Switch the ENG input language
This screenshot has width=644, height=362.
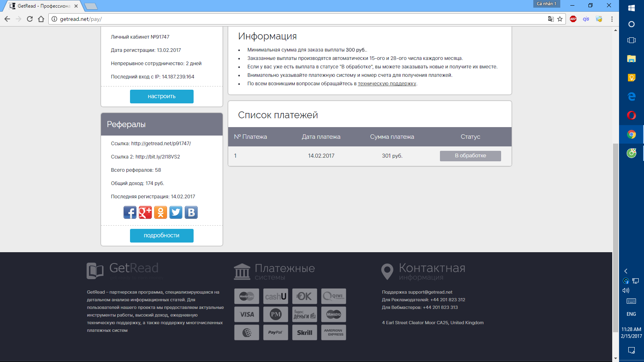click(632, 314)
